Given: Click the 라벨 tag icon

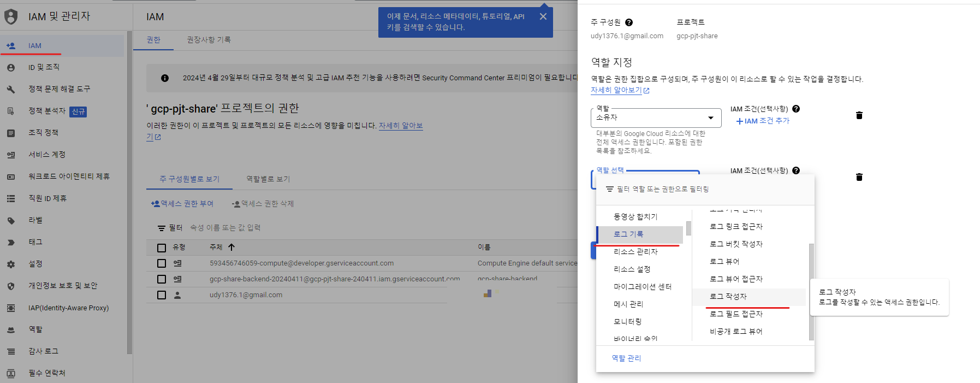Looking at the screenshot, I should (x=11, y=221).
